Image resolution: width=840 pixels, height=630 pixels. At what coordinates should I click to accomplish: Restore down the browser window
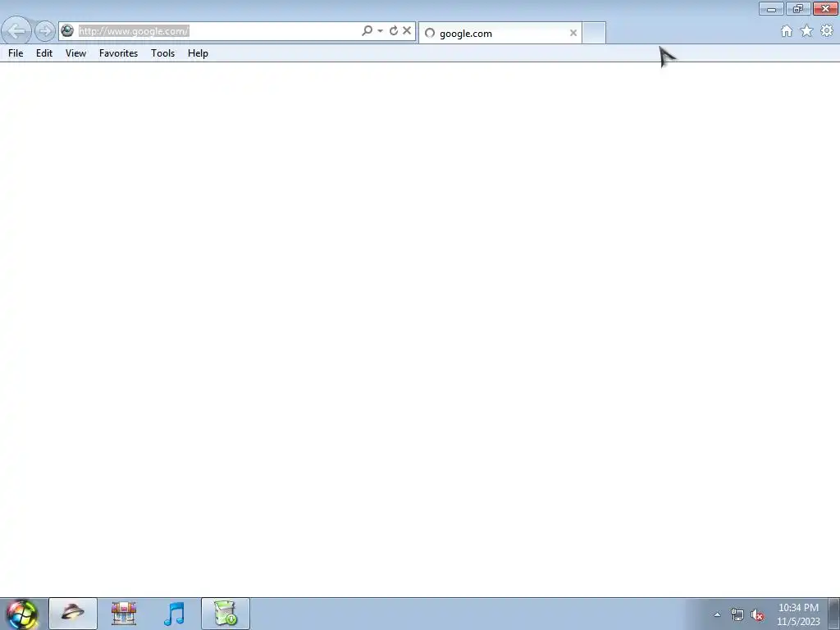798,8
